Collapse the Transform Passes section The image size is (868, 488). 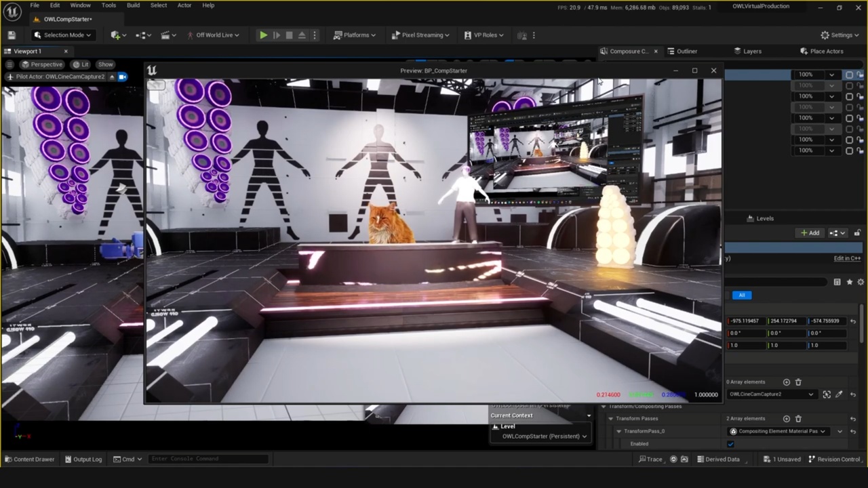click(611, 419)
